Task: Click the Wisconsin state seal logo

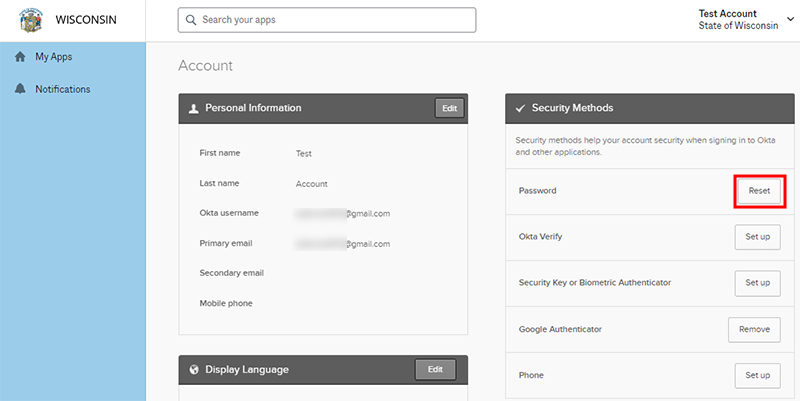Action: (32, 20)
